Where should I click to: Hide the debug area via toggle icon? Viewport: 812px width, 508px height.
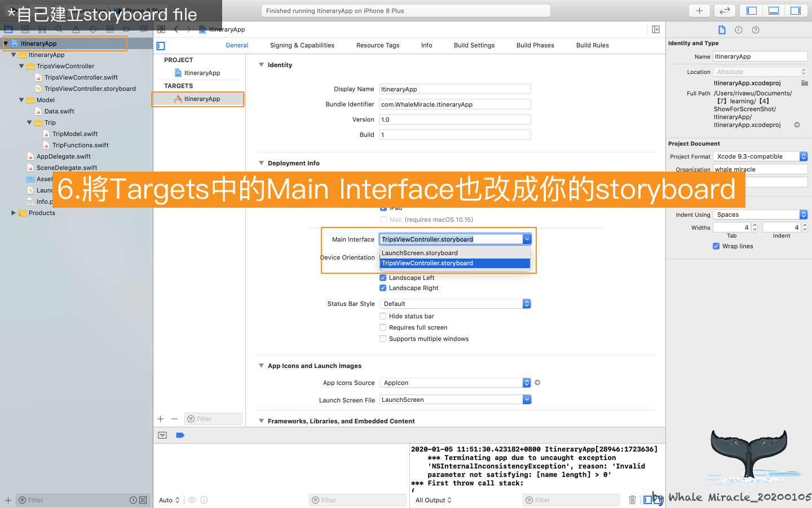[x=162, y=435]
